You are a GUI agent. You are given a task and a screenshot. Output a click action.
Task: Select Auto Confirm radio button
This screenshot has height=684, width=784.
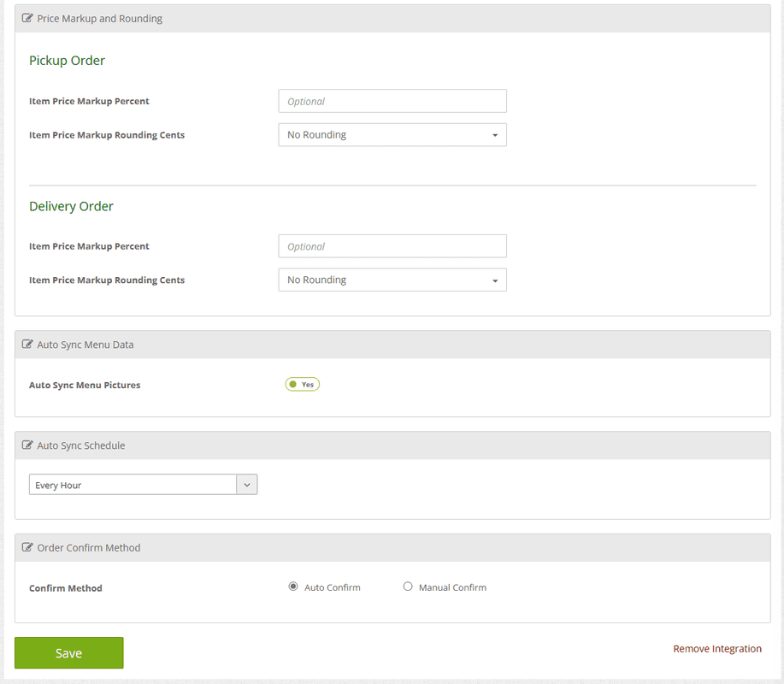293,587
